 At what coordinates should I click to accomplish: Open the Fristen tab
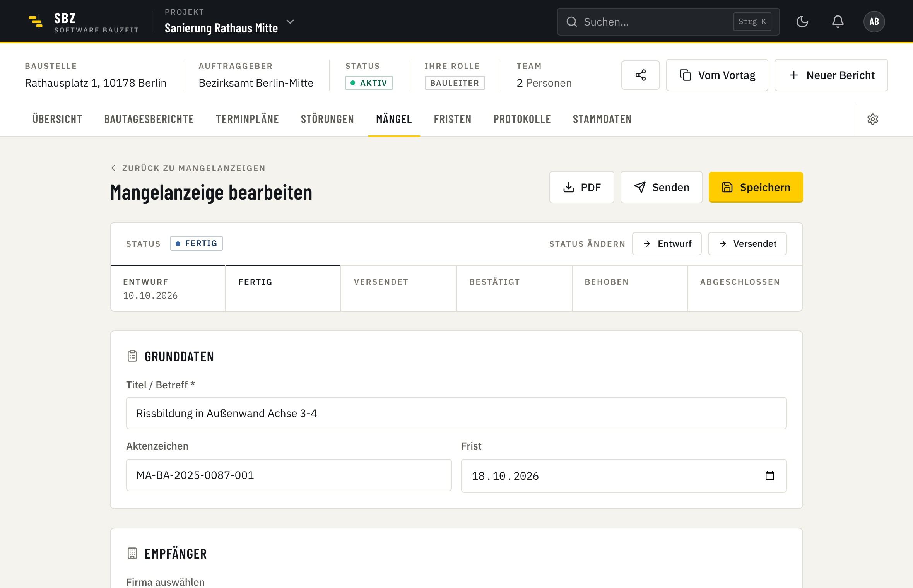click(x=452, y=119)
